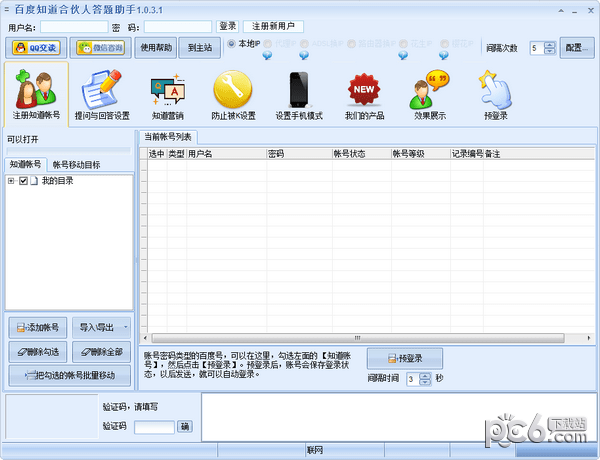Click the 注册新用户 button

[x=273, y=26]
